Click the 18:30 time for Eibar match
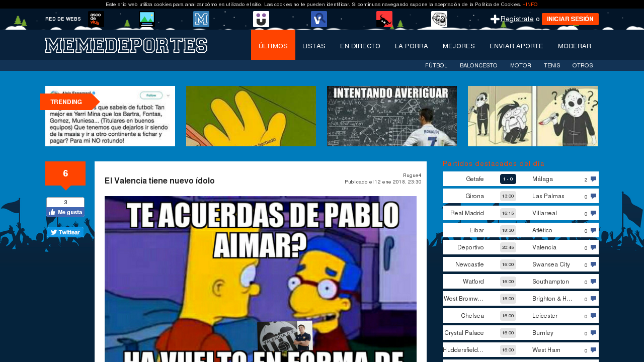This screenshot has width=644, height=362. 508,230
